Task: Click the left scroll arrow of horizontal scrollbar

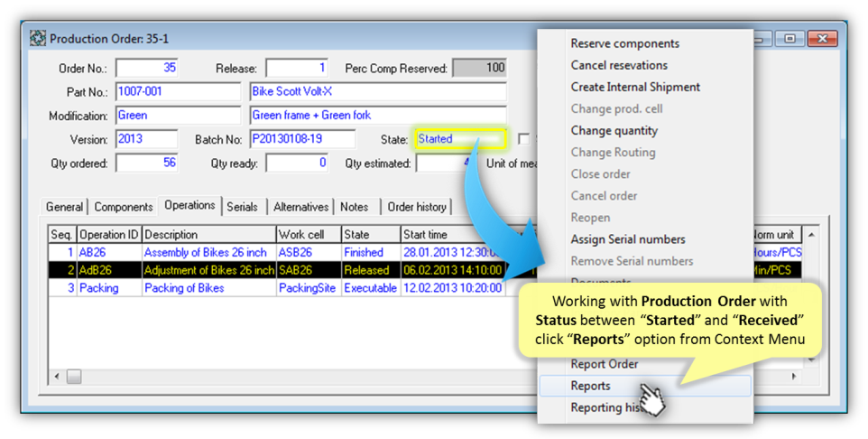Action: [58, 376]
